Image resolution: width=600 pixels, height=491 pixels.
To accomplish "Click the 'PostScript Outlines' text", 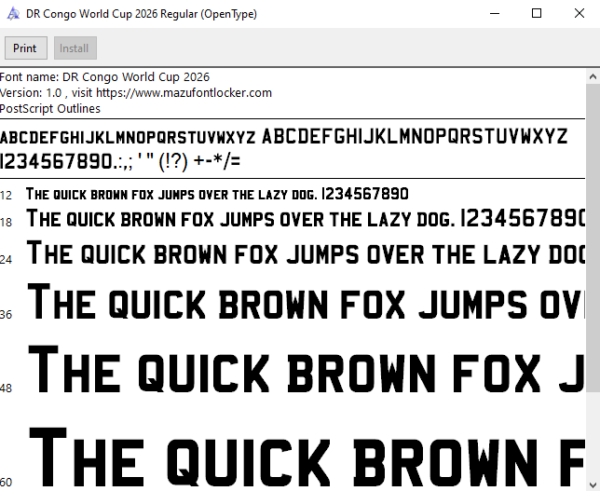I will coord(50,109).
